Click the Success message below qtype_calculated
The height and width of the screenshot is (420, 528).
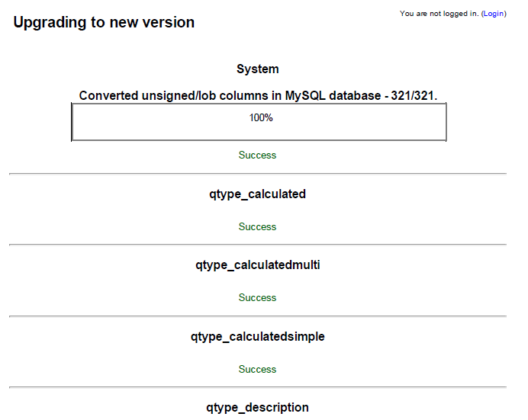point(258,227)
